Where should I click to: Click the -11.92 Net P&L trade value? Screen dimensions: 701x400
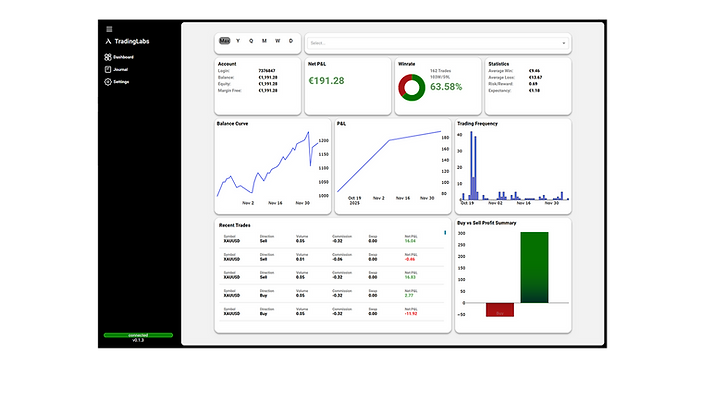tap(411, 314)
